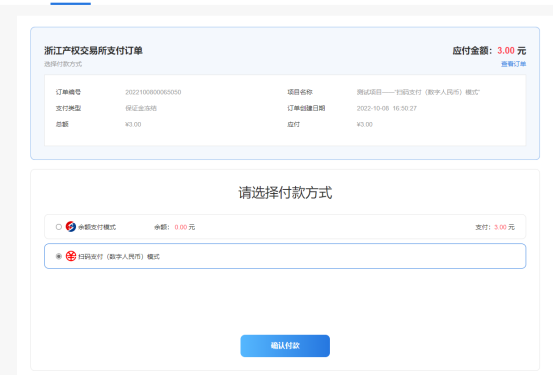Open the 查看订单 view order link
This screenshot has height=375, width=553.
pos(514,64)
